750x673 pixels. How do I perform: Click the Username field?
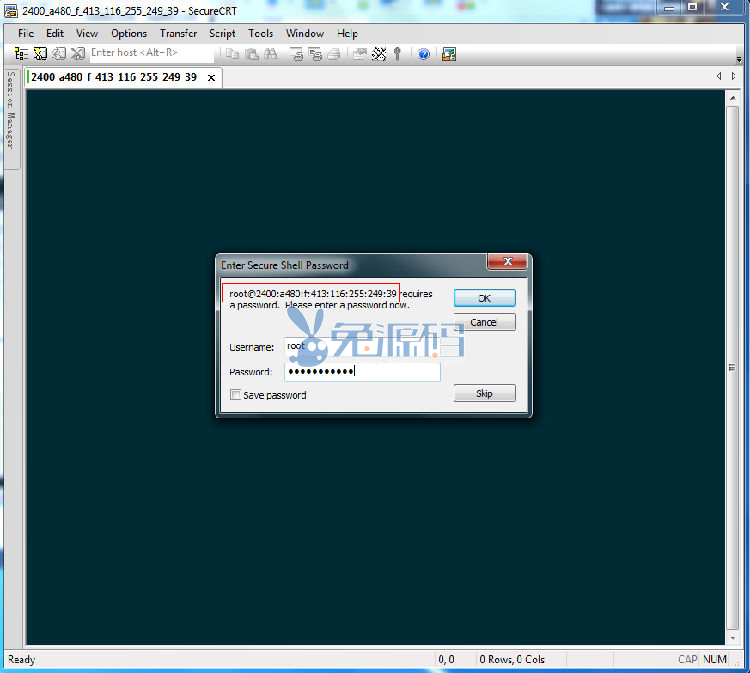(363, 346)
